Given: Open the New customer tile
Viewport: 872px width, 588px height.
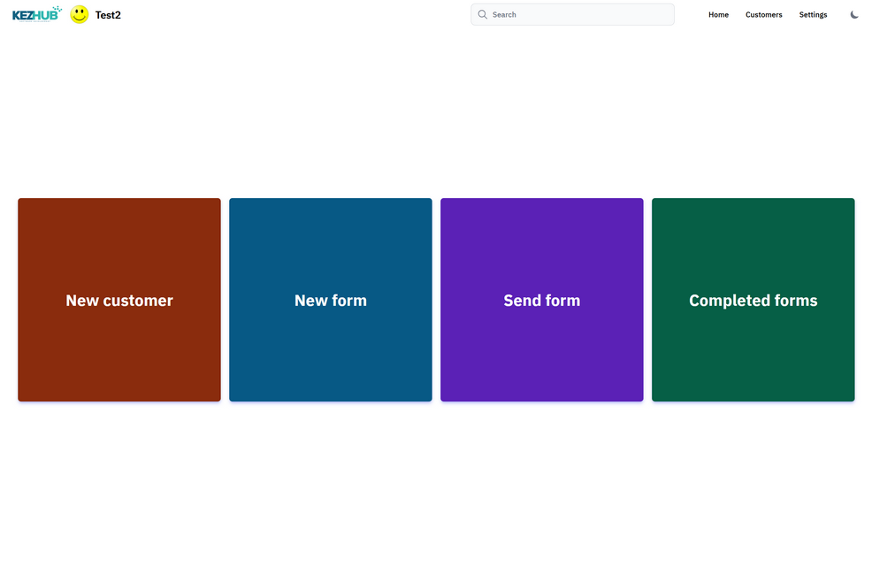Looking at the screenshot, I should [x=119, y=300].
